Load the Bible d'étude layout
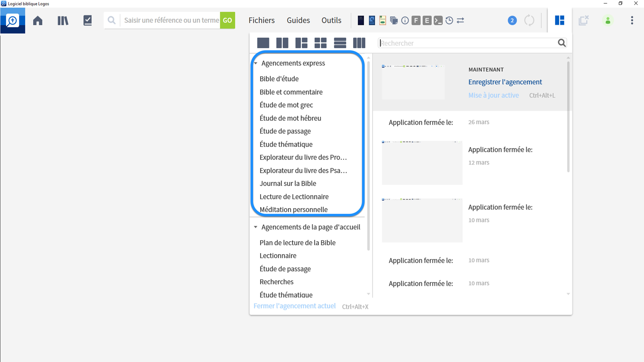 (x=279, y=79)
